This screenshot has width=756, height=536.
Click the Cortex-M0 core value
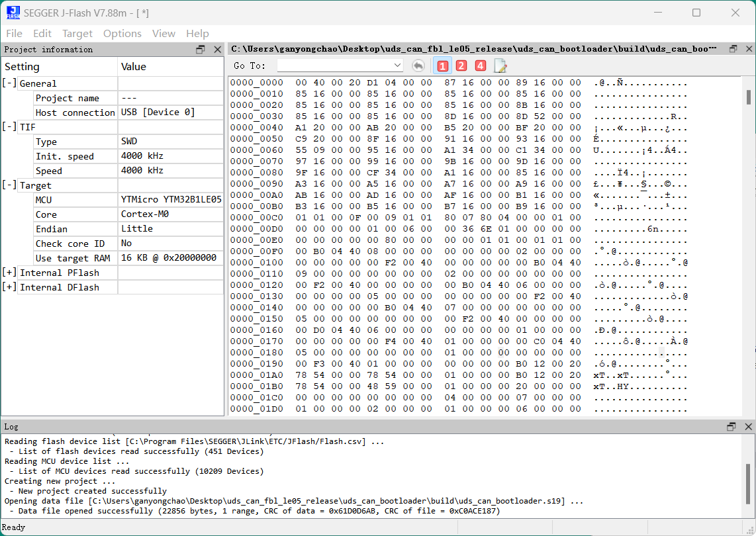144,214
